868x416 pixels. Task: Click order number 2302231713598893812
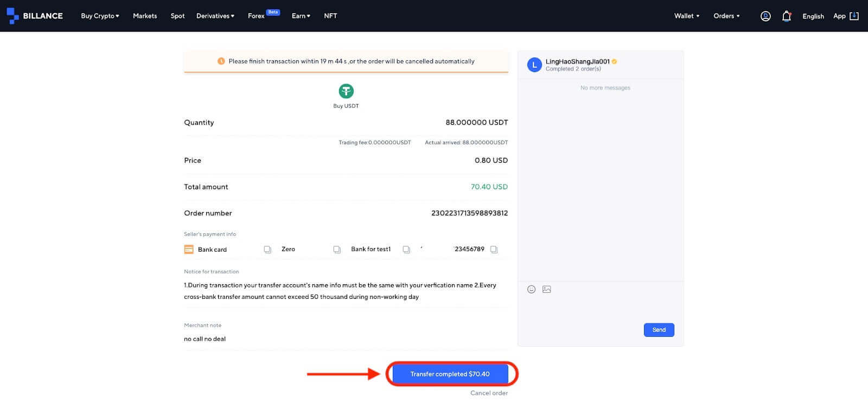point(469,213)
